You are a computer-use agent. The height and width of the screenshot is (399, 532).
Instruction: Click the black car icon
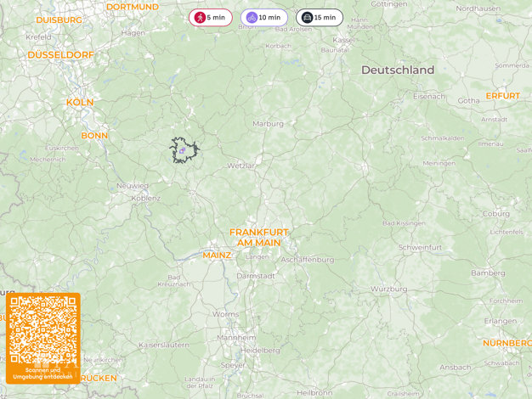tap(307, 17)
